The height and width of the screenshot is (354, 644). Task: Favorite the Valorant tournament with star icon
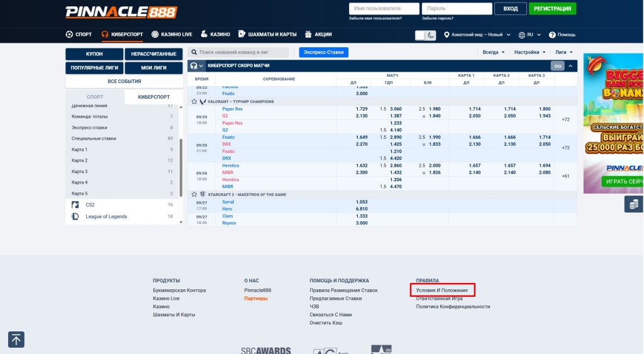coord(194,101)
